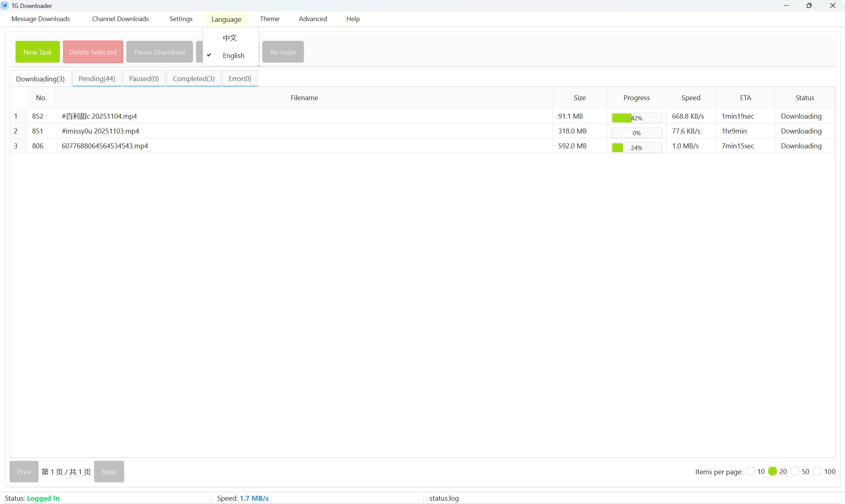This screenshot has height=504, width=845.
Task: Click the Pause Download button
Action: click(x=159, y=52)
